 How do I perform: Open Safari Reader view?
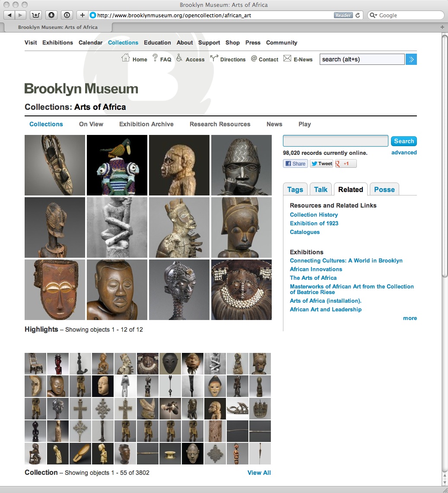343,15
